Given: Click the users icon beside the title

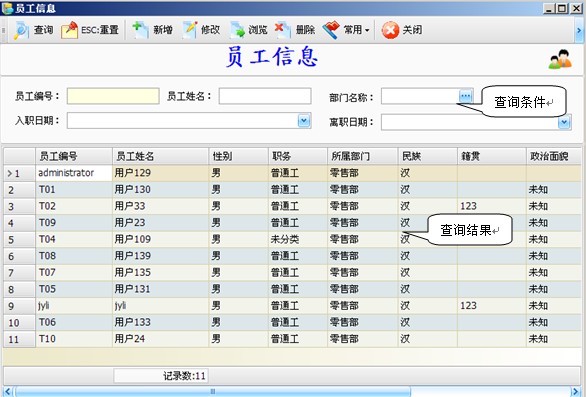Looking at the screenshot, I should pos(560,59).
